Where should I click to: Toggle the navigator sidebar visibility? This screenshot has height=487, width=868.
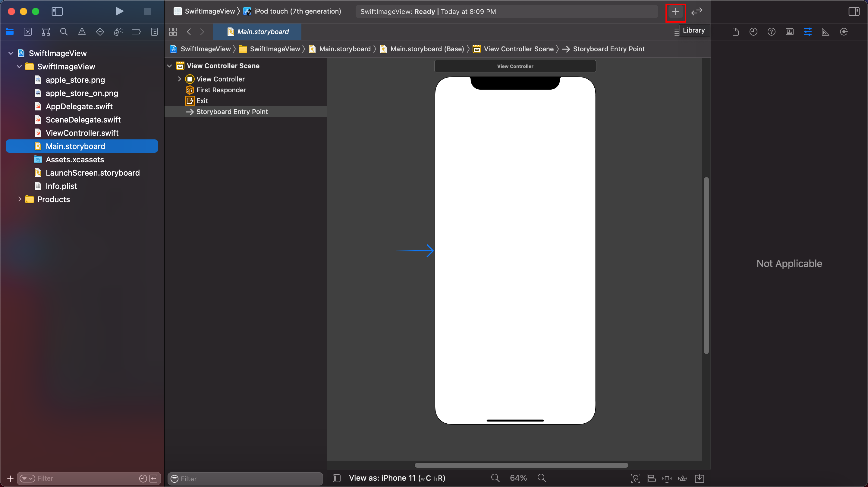tap(57, 11)
